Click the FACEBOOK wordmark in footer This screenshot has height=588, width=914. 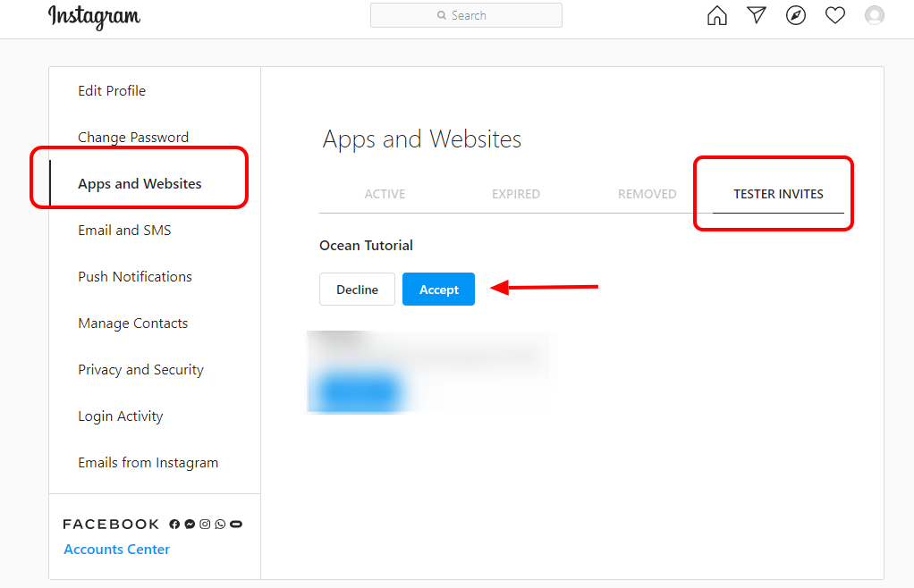(x=111, y=524)
